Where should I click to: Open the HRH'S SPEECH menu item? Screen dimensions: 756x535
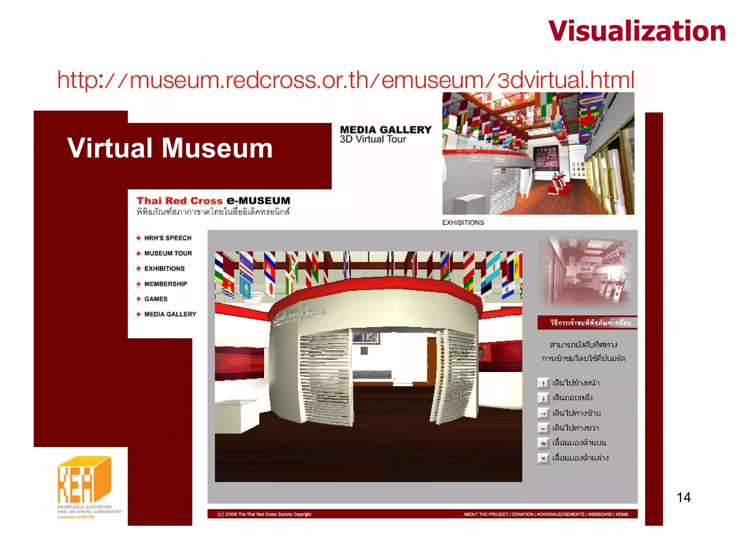(168, 238)
